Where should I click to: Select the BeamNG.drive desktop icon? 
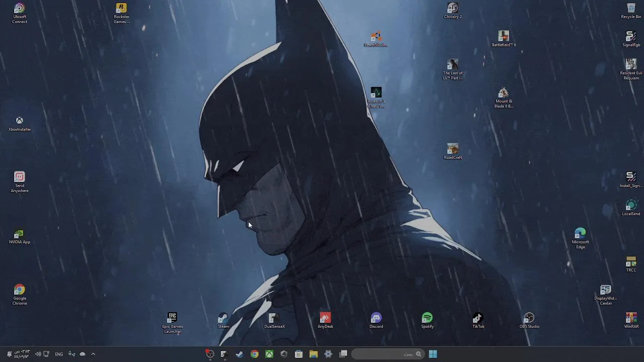pyautogui.click(x=376, y=39)
